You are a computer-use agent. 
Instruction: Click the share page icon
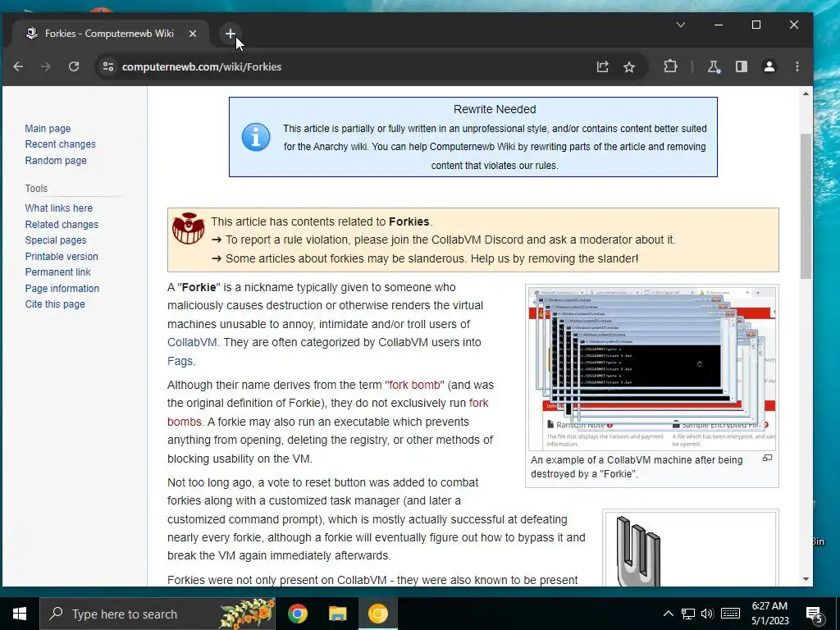click(x=603, y=66)
